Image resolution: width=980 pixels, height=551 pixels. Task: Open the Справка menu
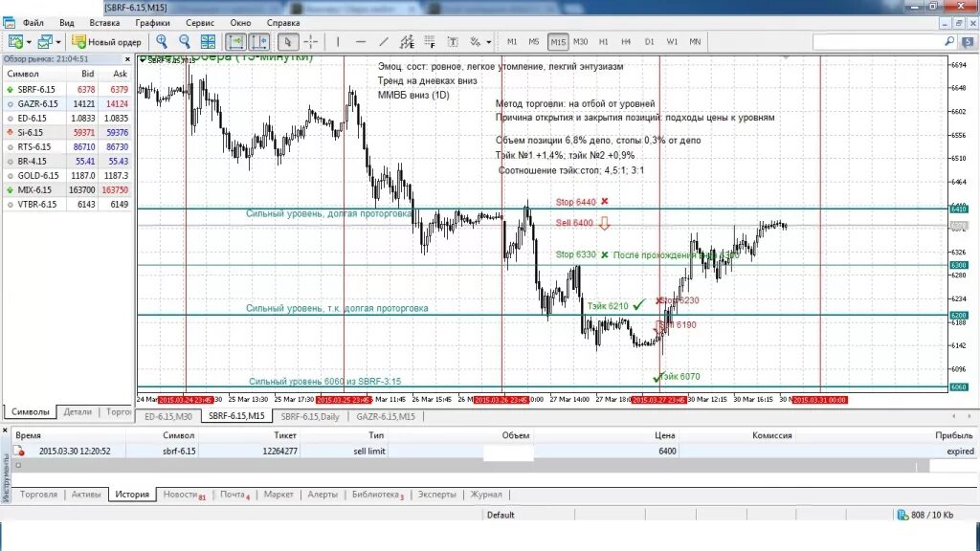[x=283, y=23]
